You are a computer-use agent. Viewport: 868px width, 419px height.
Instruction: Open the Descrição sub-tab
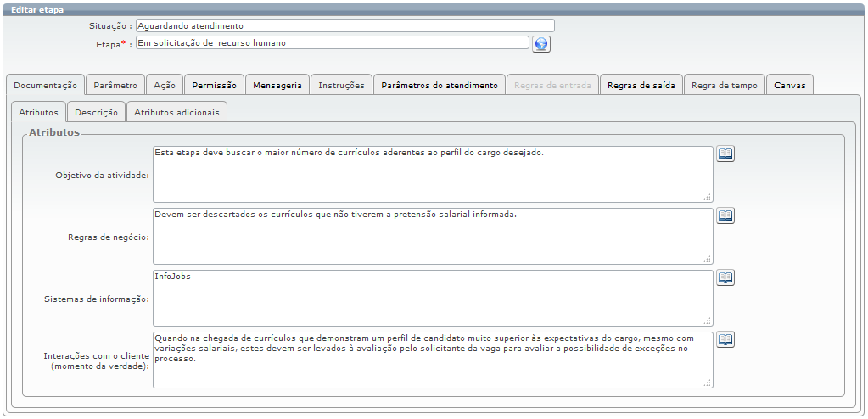(96, 112)
